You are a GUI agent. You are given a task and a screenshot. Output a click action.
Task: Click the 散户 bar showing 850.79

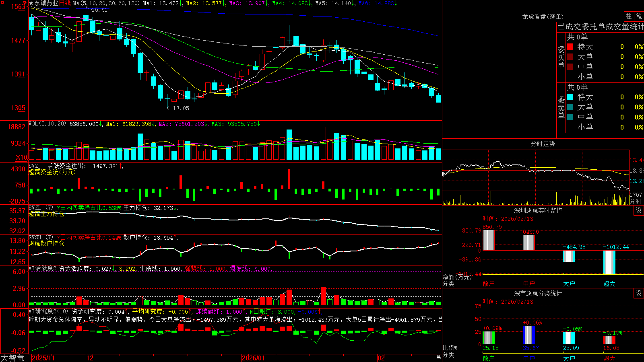[x=489, y=240]
